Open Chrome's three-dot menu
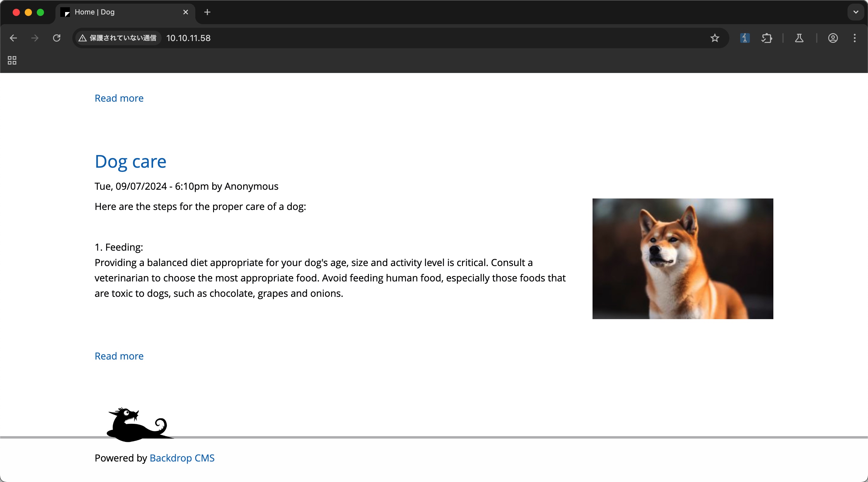 [x=854, y=38]
